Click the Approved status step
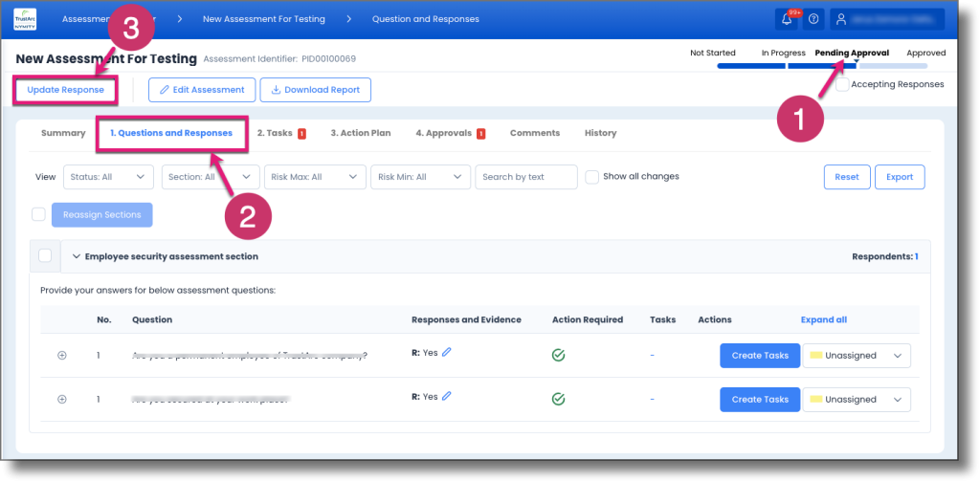 point(926,53)
